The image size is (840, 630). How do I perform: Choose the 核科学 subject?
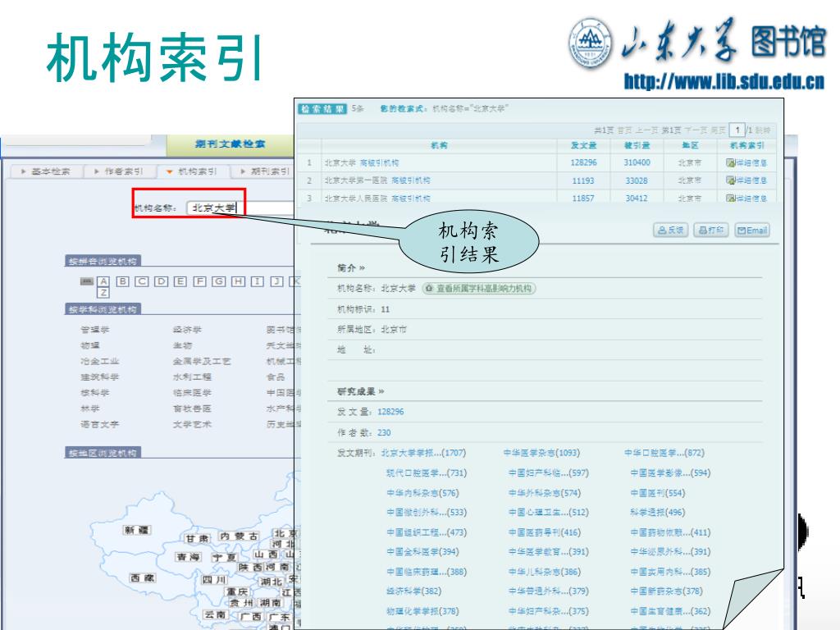[x=95, y=393]
